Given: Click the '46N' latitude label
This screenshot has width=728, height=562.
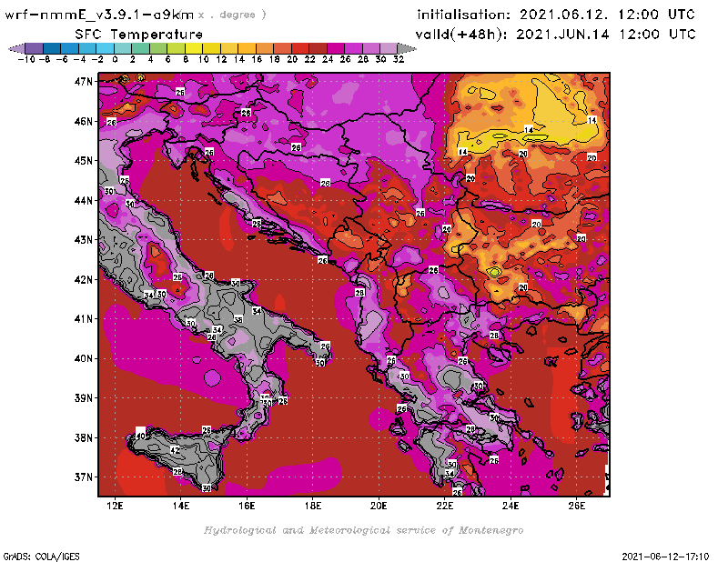Looking at the screenshot, I should point(84,122).
